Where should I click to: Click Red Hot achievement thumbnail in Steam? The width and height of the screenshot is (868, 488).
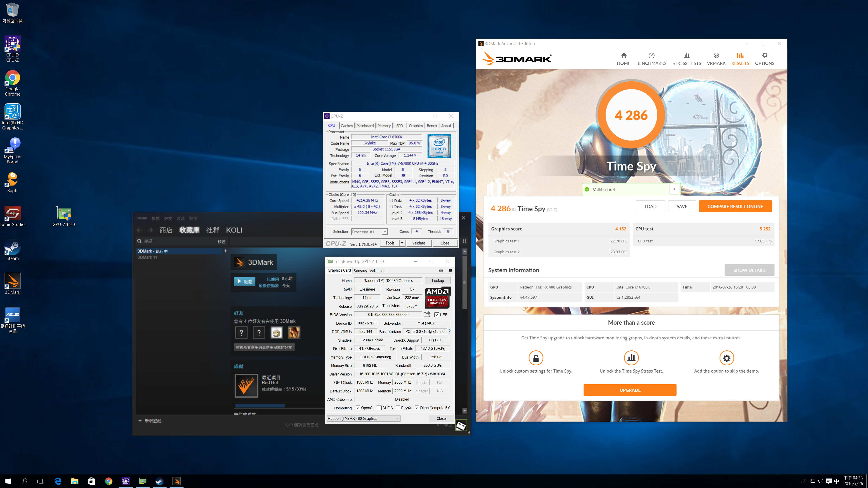point(246,386)
